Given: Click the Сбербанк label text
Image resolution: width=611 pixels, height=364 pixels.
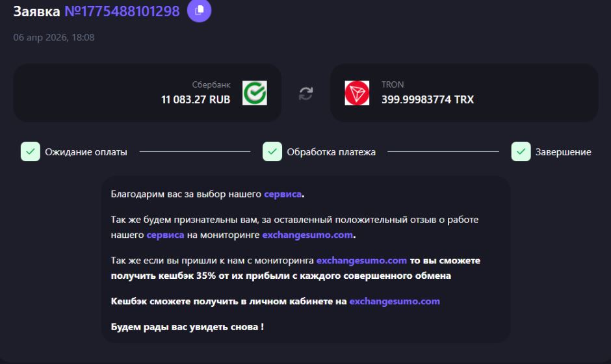Looking at the screenshot, I should pyautogui.click(x=211, y=85).
